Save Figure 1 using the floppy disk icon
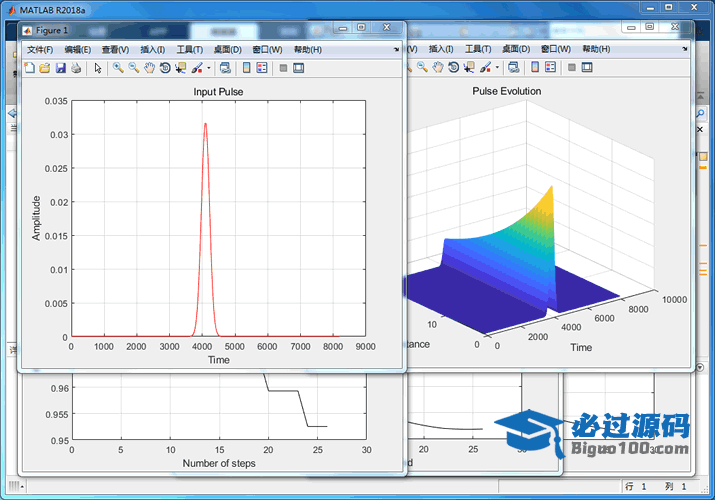This screenshot has width=715, height=500. point(60,68)
